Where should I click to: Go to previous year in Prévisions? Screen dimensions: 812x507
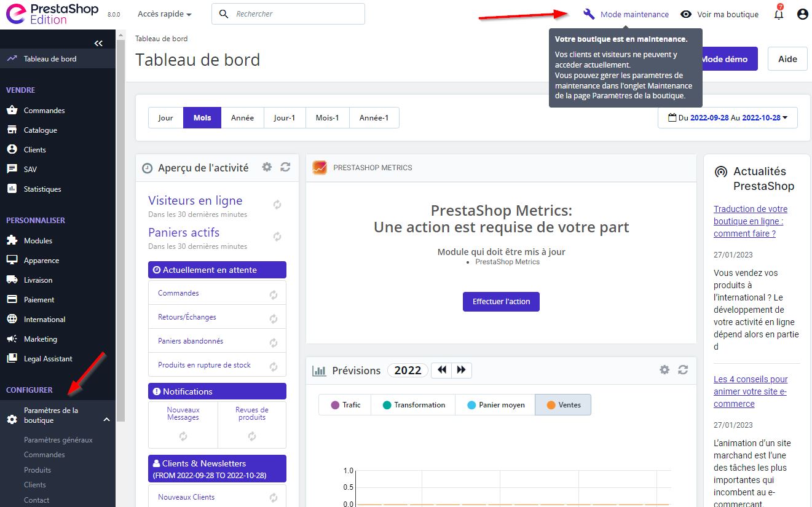point(441,370)
